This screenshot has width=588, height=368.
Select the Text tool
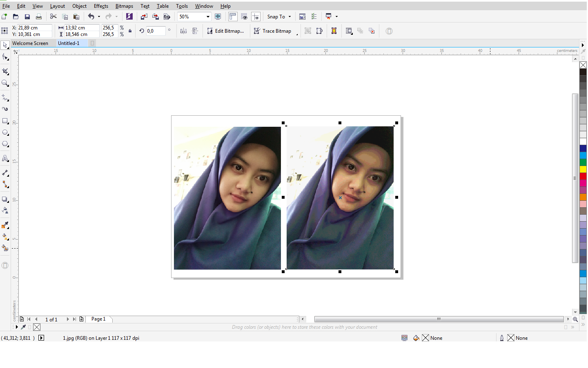[x=5, y=158]
